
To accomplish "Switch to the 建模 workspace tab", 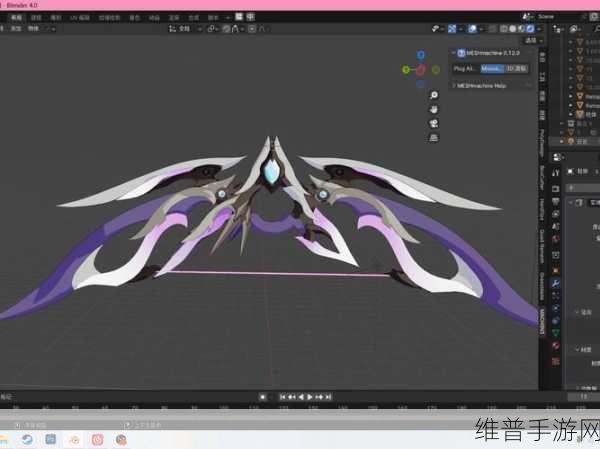I will pyautogui.click(x=36, y=18).
